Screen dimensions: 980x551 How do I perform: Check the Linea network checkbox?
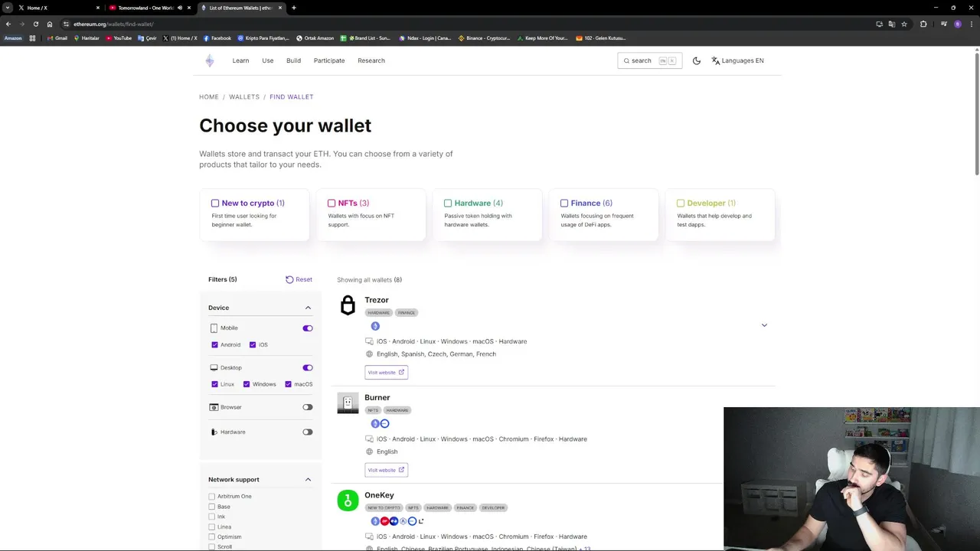(x=212, y=527)
